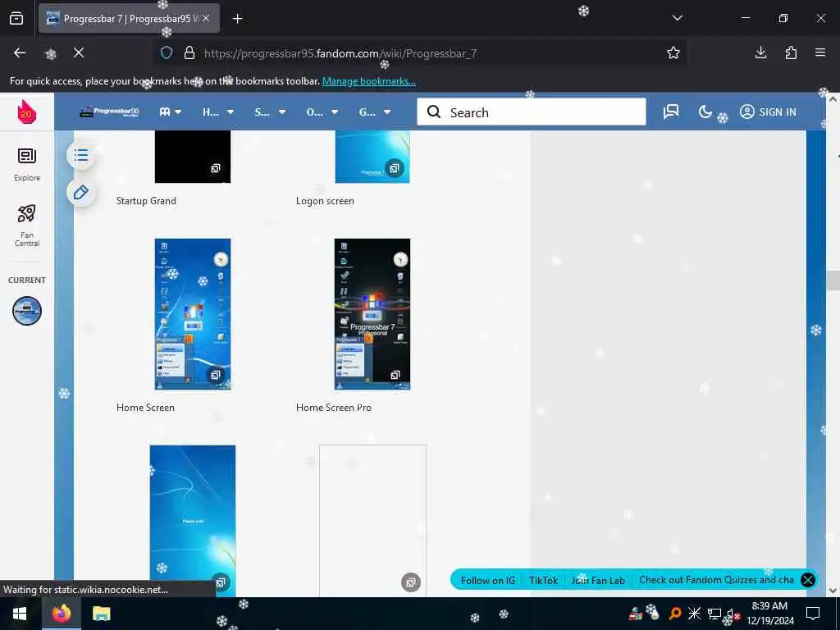The image size is (840, 630).
Task: Expand the book icon navigation dropdown
Action: 171,112
